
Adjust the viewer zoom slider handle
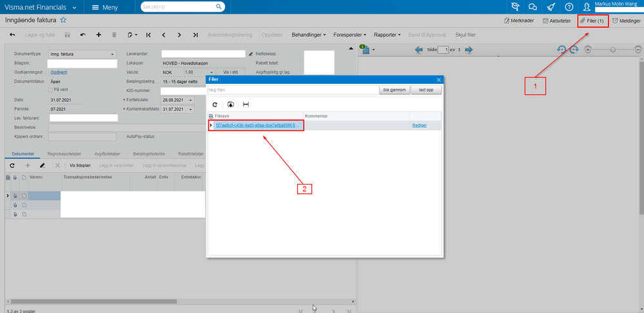pyautogui.click(x=613, y=49)
